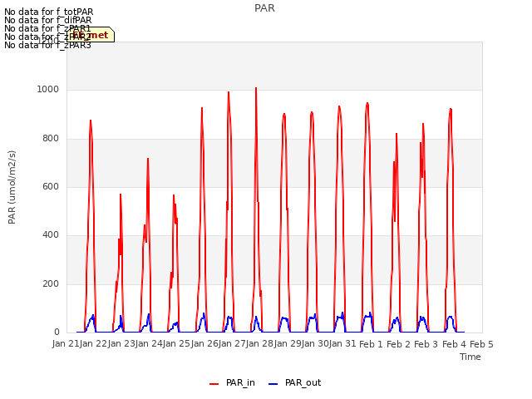Click the Time x-axis label
Screen dimensions: 532x399
click(470, 357)
